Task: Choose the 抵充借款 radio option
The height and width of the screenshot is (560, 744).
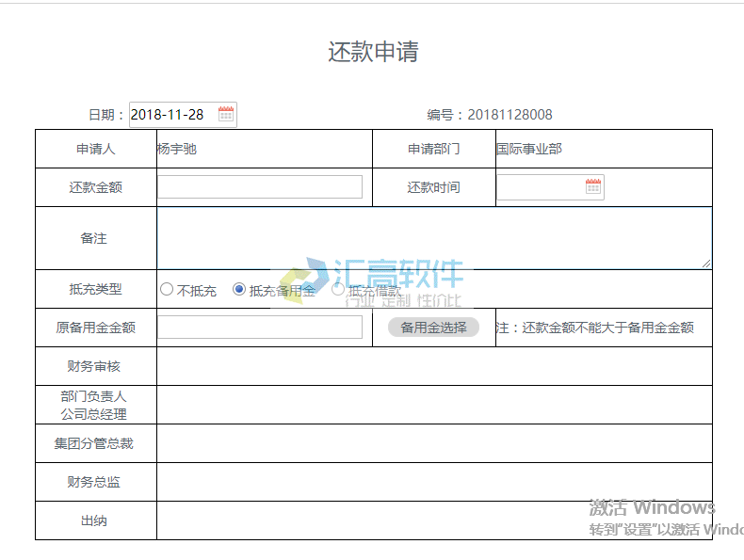Action: tap(338, 290)
